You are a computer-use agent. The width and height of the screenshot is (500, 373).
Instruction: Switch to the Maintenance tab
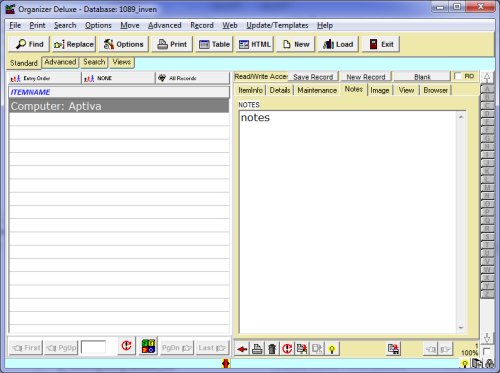tap(317, 90)
